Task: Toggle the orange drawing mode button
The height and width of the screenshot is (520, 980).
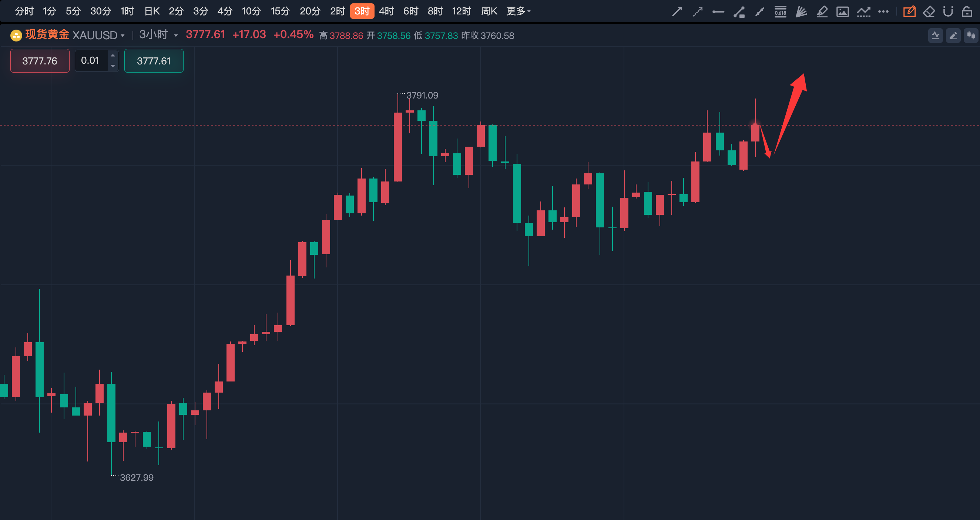Action: (909, 11)
